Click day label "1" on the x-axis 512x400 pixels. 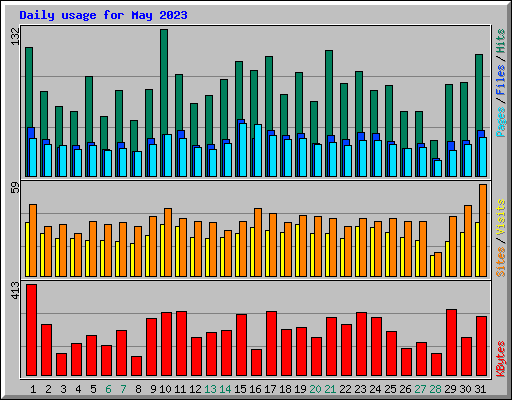pos(33,389)
